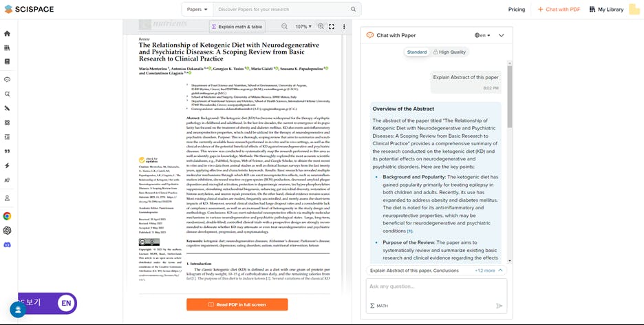
Task: Click reference [1] in the Introduction paragraph
Action: point(195,279)
